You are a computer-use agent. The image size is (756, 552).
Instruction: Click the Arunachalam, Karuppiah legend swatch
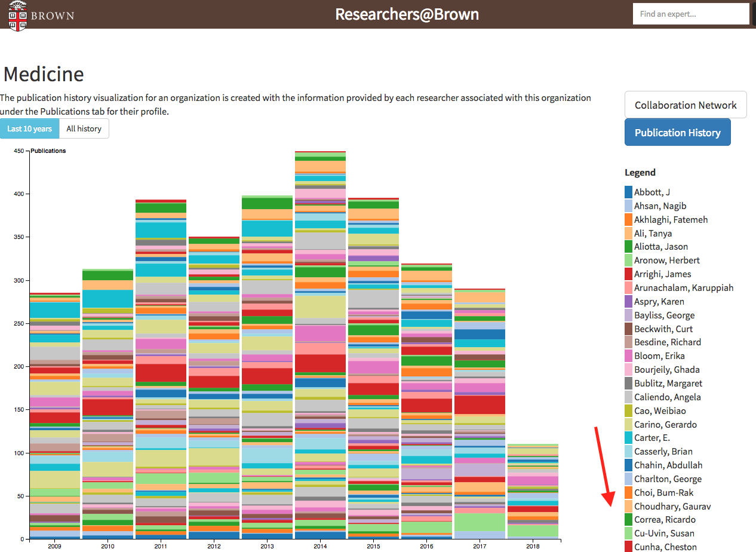tap(628, 288)
